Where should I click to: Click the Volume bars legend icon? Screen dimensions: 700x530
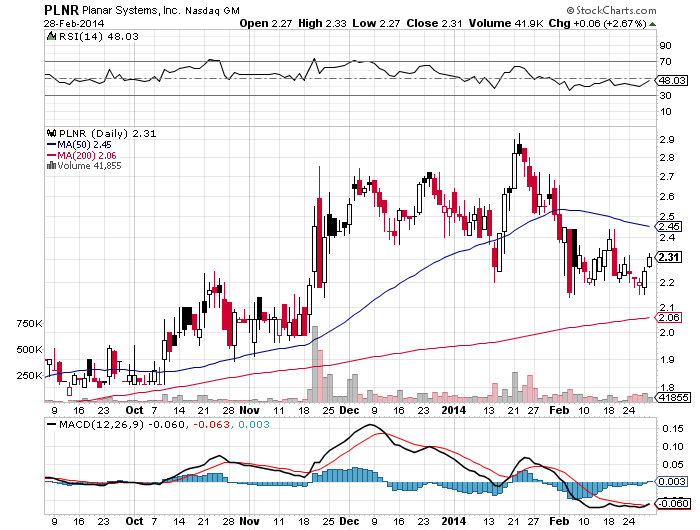coord(51,166)
